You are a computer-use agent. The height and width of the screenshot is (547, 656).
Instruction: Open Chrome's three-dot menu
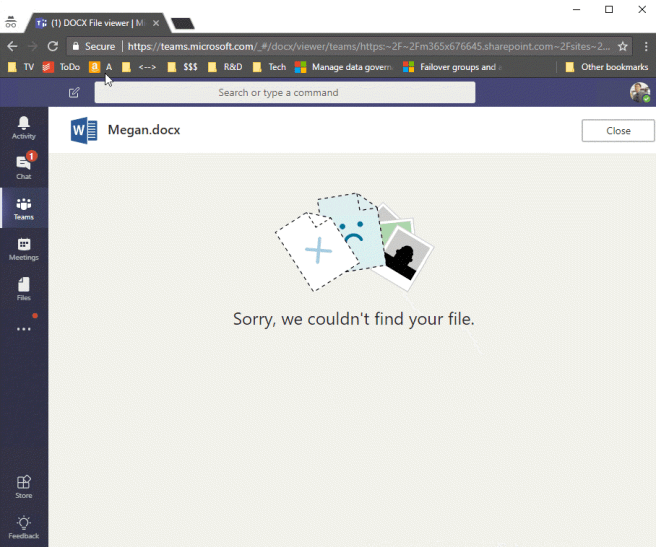point(646,46)
